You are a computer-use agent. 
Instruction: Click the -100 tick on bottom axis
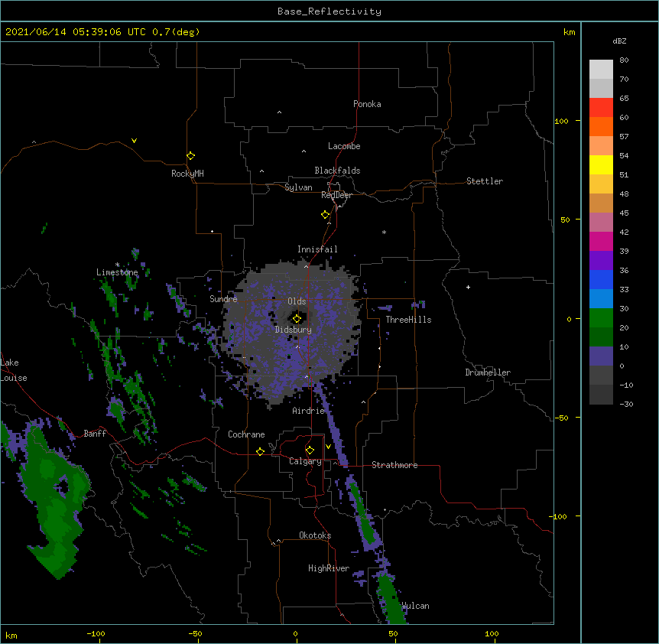(96, 633)
